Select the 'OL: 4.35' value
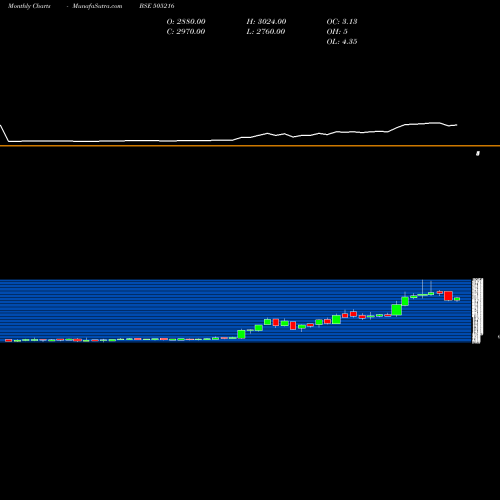 tap(342, 42)
